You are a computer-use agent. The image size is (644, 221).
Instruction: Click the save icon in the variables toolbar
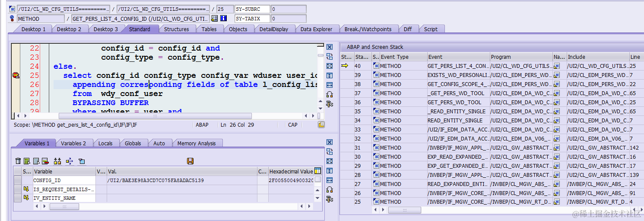[190, 161]
